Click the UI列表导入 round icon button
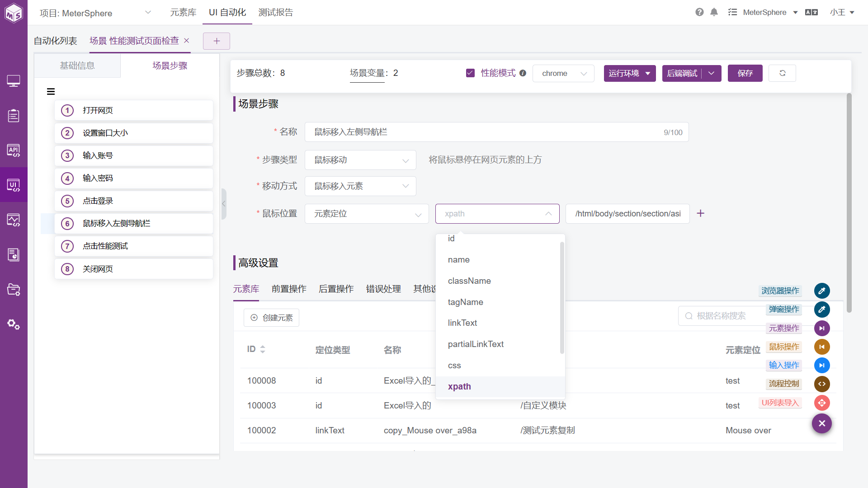Viewport: 868px width, 488px height. click(x=822, y=403)
